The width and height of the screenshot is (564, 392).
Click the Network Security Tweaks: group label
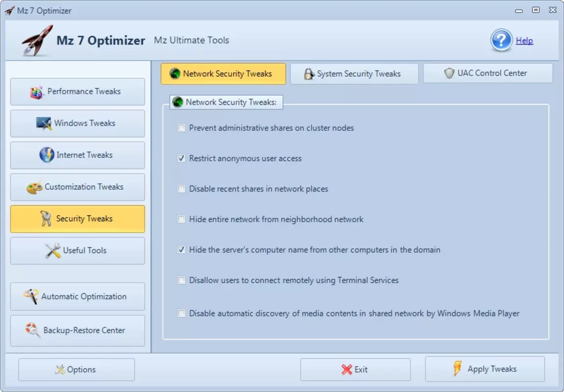click(231, 102)
